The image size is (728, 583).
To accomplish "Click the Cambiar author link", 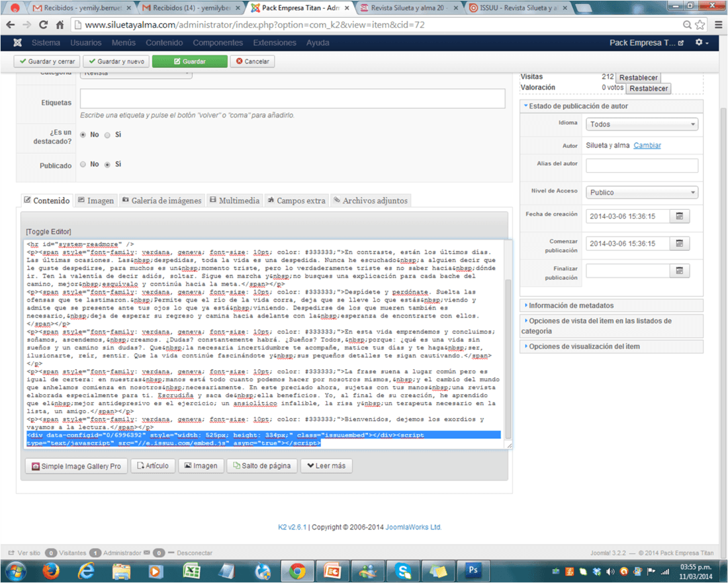I will click(647, 146).
